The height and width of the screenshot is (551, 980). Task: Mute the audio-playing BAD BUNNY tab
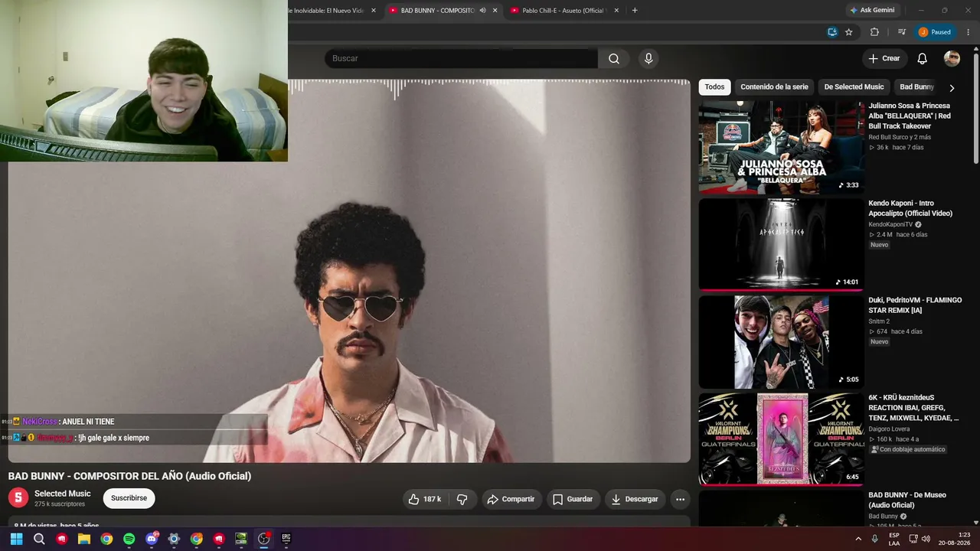(x=482, y=11)
